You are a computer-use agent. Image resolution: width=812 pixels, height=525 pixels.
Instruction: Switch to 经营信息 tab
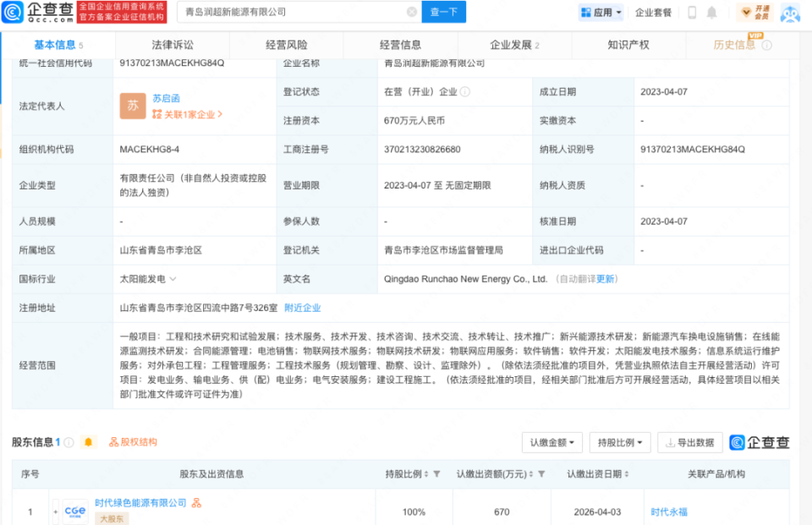tap(400, 45)
